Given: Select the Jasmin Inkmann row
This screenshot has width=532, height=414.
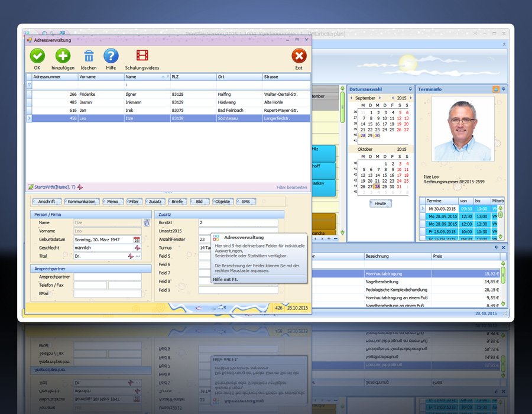Looking at the screenshot, I should click(168, 102).
